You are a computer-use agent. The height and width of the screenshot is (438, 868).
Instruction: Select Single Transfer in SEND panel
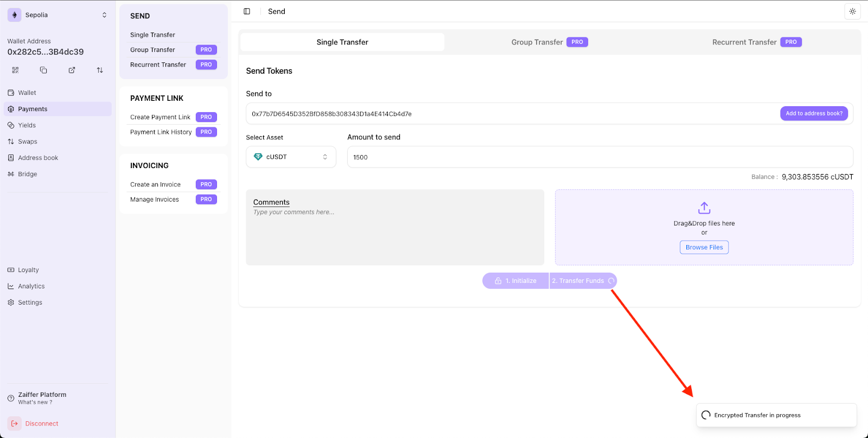point(152,35)
